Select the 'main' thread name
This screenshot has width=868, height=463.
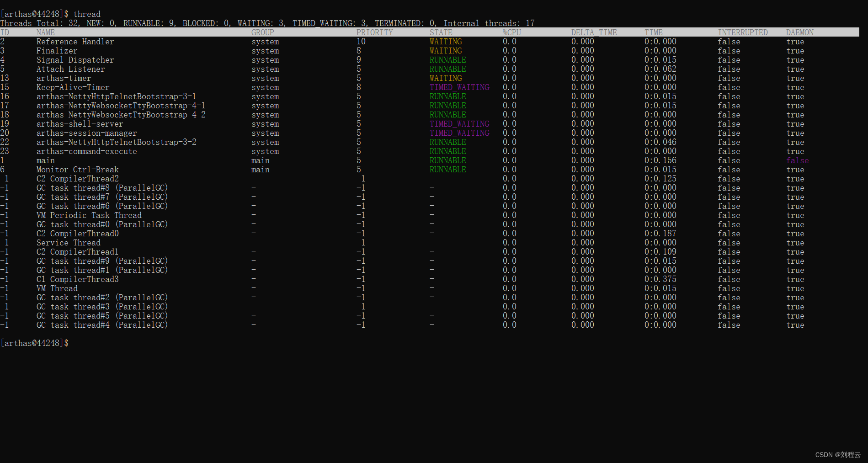click(46, 160)
